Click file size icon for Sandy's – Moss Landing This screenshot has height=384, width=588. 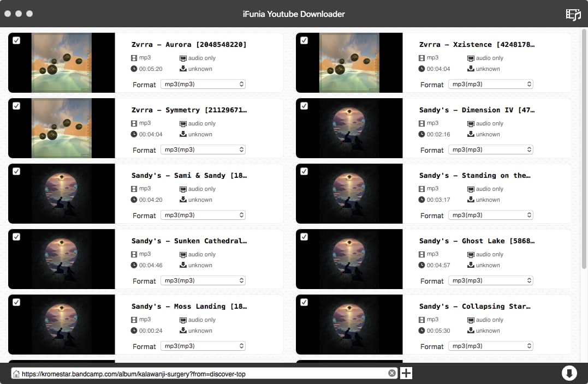tap(183, 331)
